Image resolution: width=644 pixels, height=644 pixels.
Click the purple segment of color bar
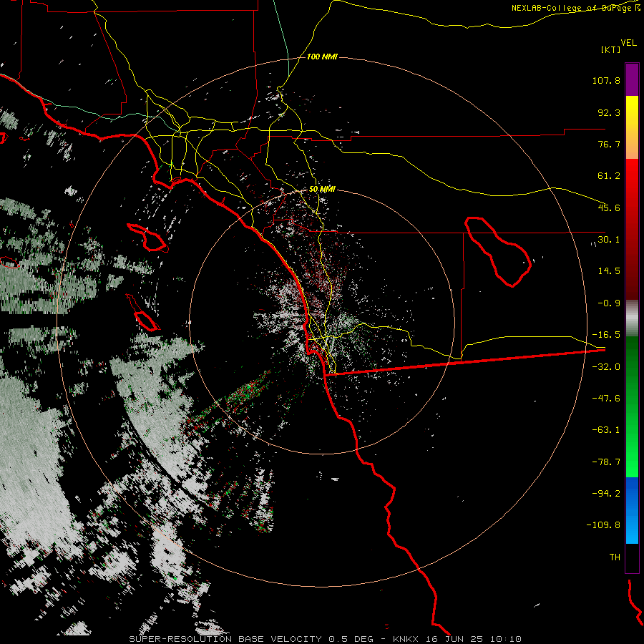tap(632, 80)
